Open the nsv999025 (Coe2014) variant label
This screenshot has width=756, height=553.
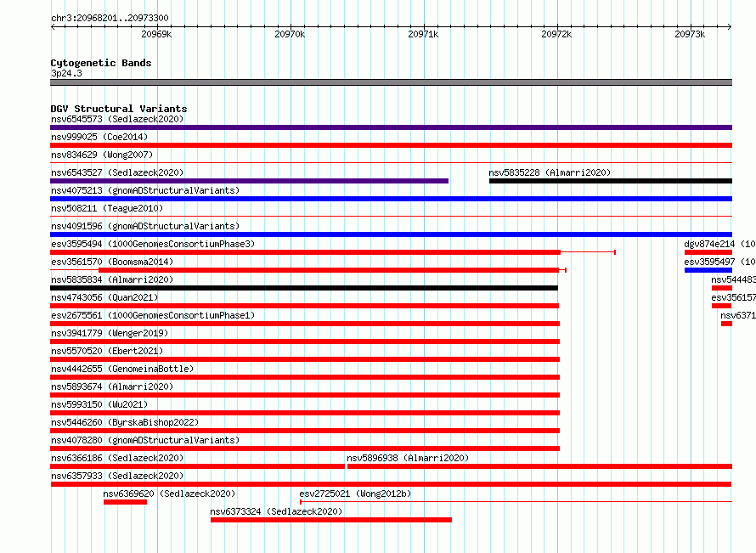99,137
